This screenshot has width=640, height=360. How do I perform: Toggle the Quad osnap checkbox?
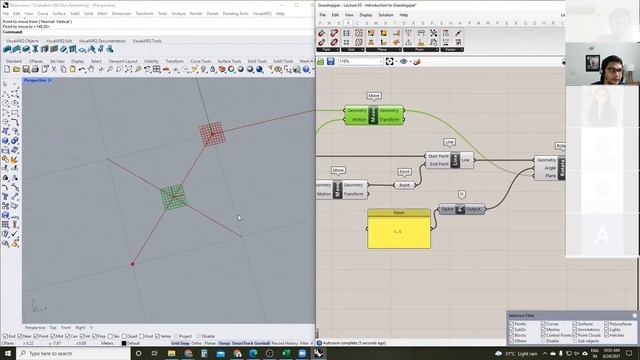[124, 336]
